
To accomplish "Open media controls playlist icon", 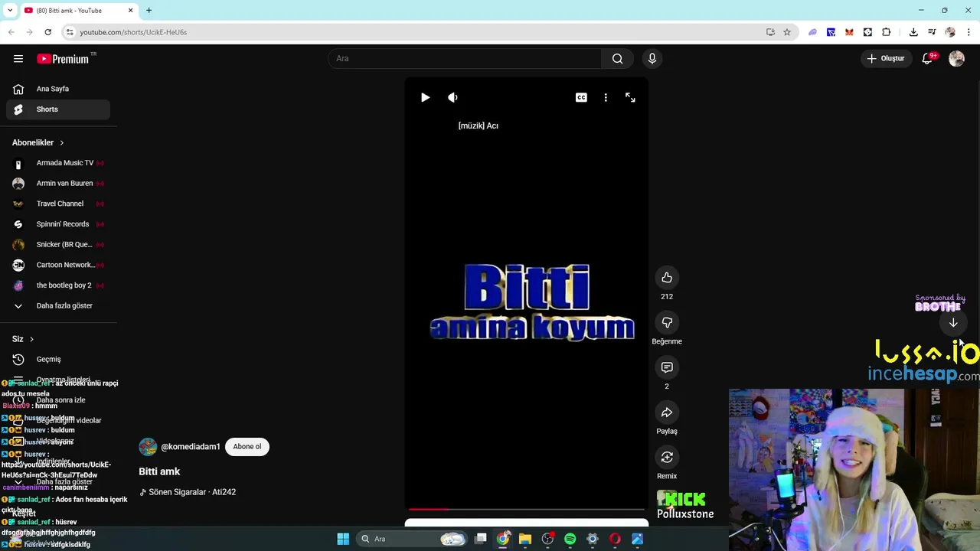I will point(932,32).
